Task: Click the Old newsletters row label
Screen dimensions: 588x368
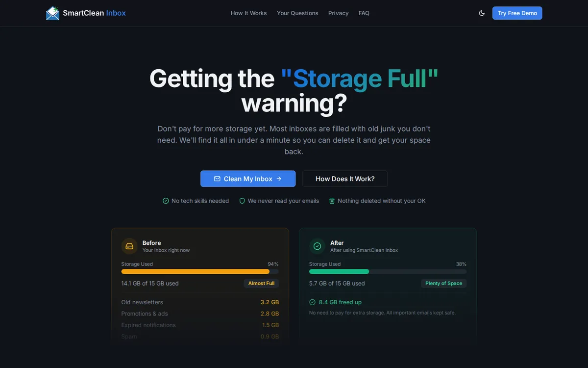Action: point(142,302)
